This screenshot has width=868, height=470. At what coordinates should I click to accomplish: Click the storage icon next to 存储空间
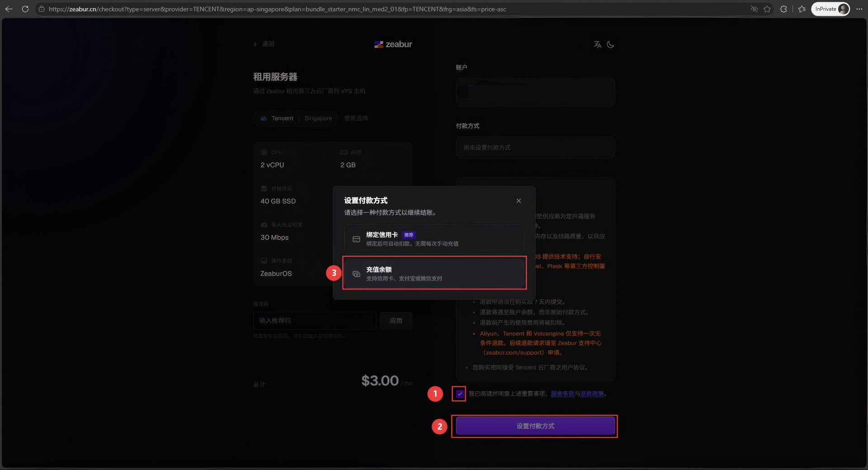pyautogui.click(x=264, y=189)
